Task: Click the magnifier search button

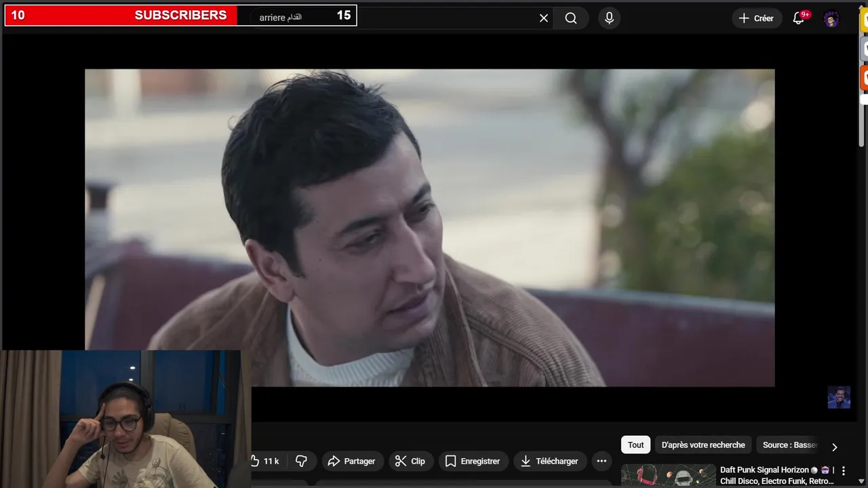Action: pos(571,18)
